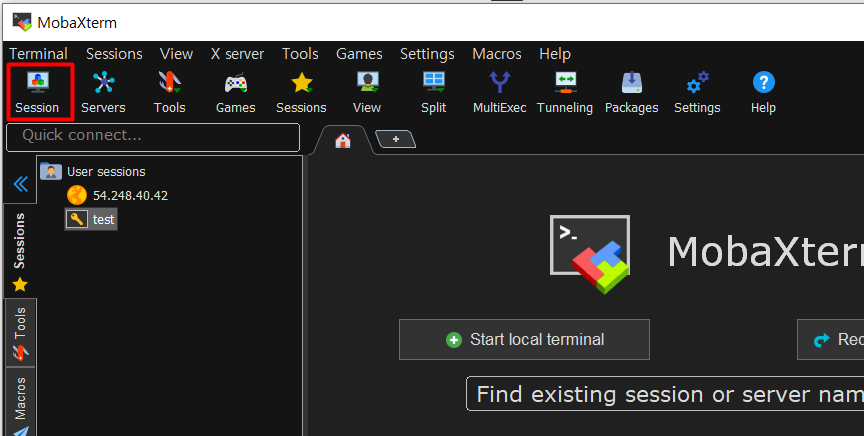Switch to the Tools side tab
Viewport: 864px width, 436px height.
20,332
